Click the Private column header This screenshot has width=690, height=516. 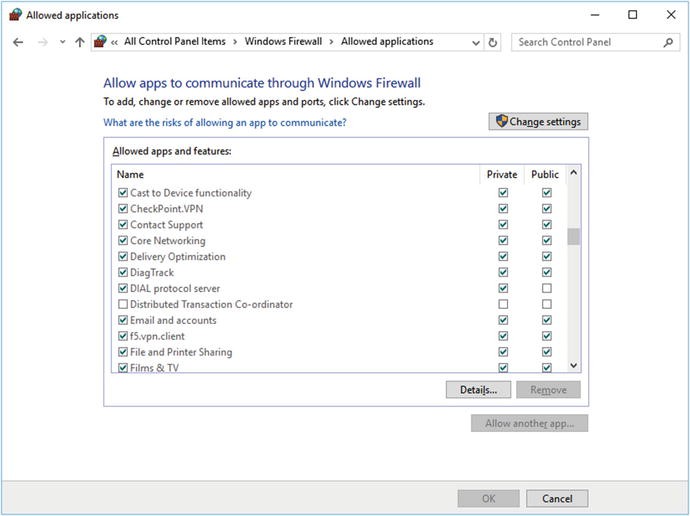tap(502, 175)
